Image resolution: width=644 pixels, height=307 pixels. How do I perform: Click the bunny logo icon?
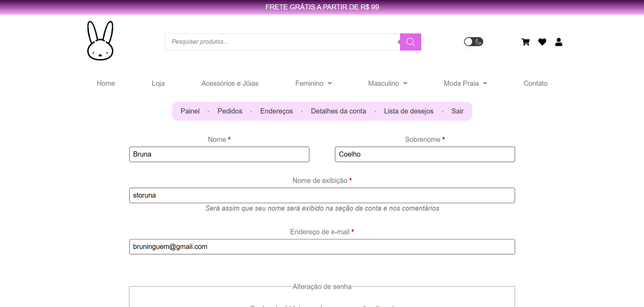100,41
